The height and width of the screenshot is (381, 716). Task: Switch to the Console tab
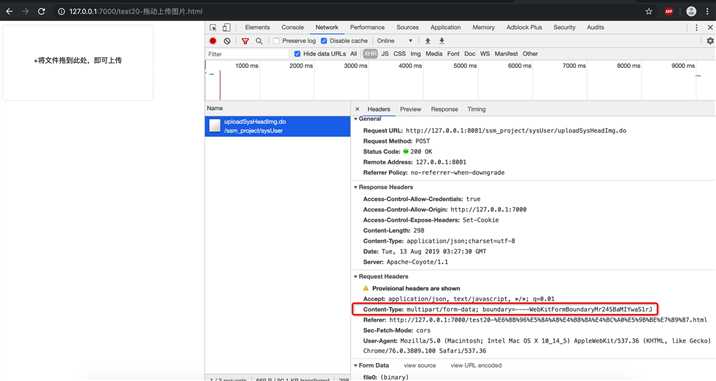(x=292, y=27)
